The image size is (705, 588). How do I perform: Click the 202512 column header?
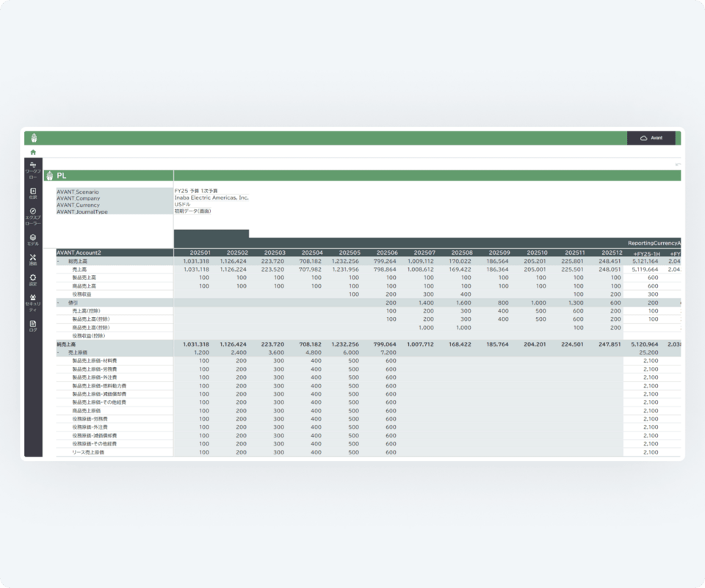click(x=610, y=253)
